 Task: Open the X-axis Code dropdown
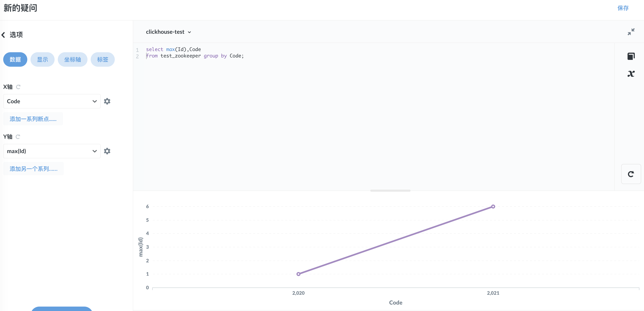point(52,101)
